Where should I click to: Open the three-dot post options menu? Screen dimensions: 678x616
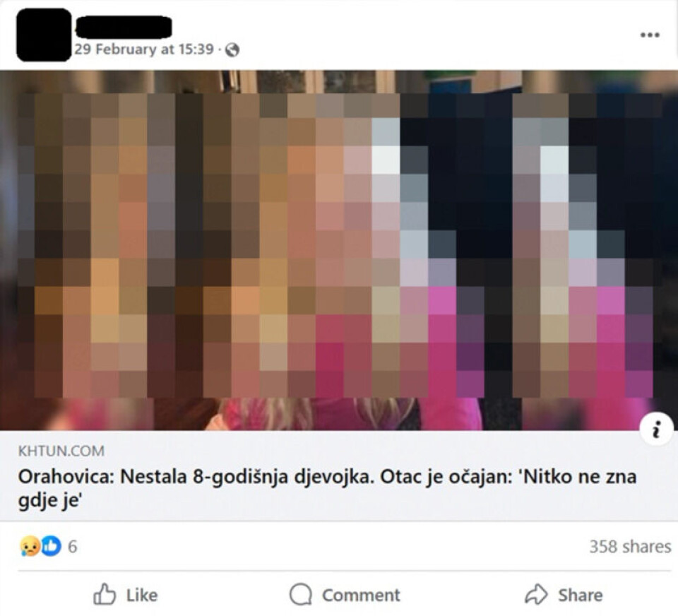pyautogui.click(x=650, y=35)
